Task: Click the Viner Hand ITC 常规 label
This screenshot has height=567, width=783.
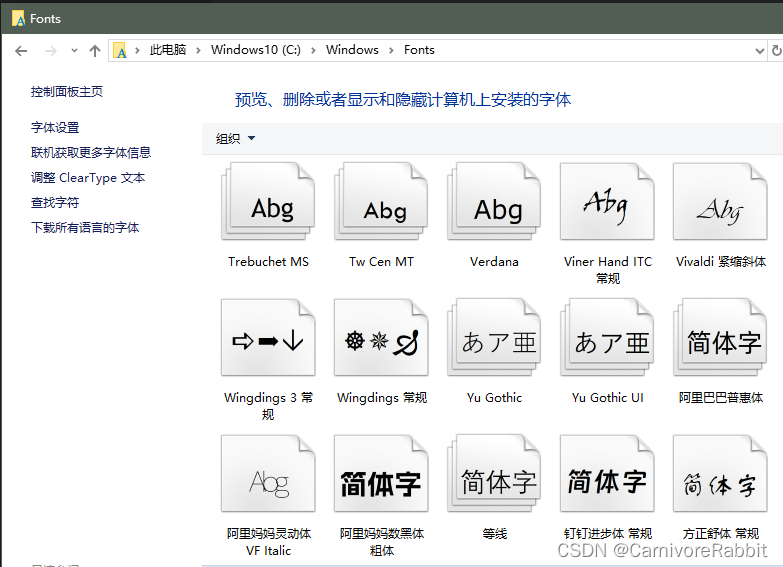Action: (608, 270)
